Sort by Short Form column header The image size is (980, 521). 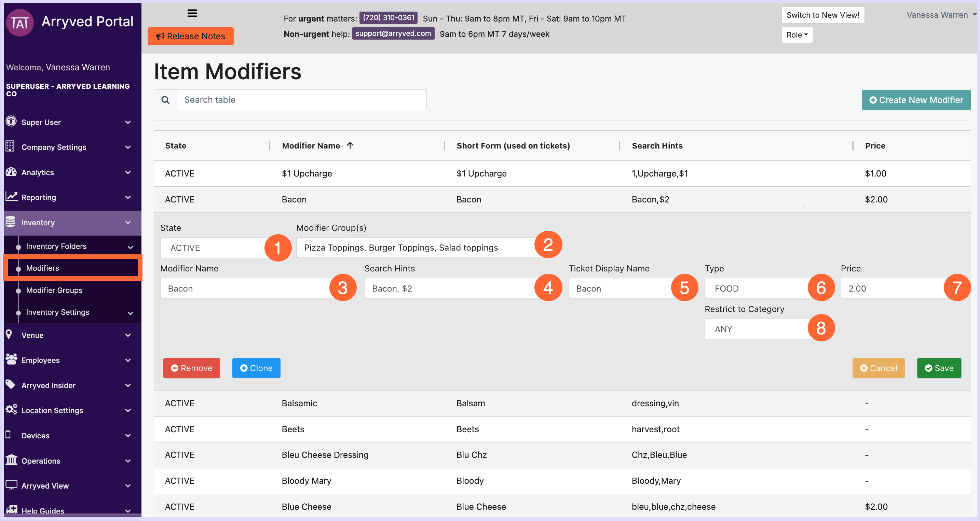pyautogui.click(x=513, y=145)
